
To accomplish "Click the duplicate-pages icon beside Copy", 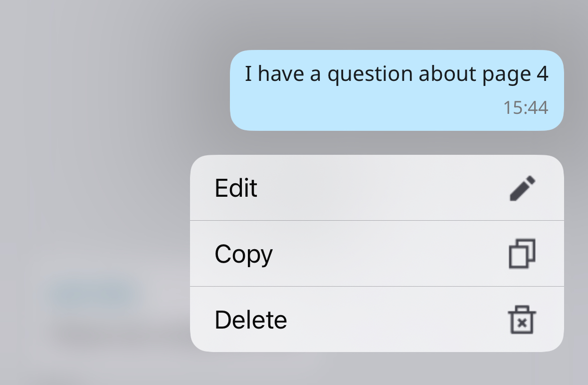I will click(522, 254).
